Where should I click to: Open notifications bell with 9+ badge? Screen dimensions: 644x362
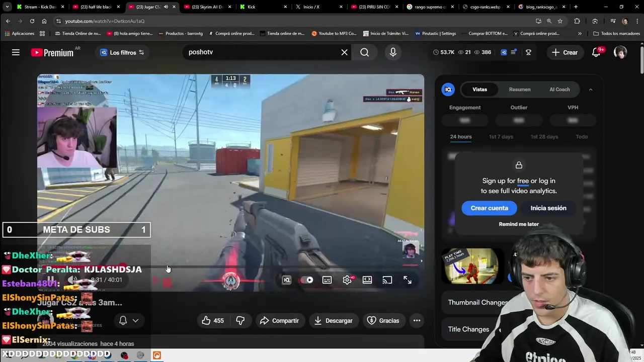tap(596, 52)
